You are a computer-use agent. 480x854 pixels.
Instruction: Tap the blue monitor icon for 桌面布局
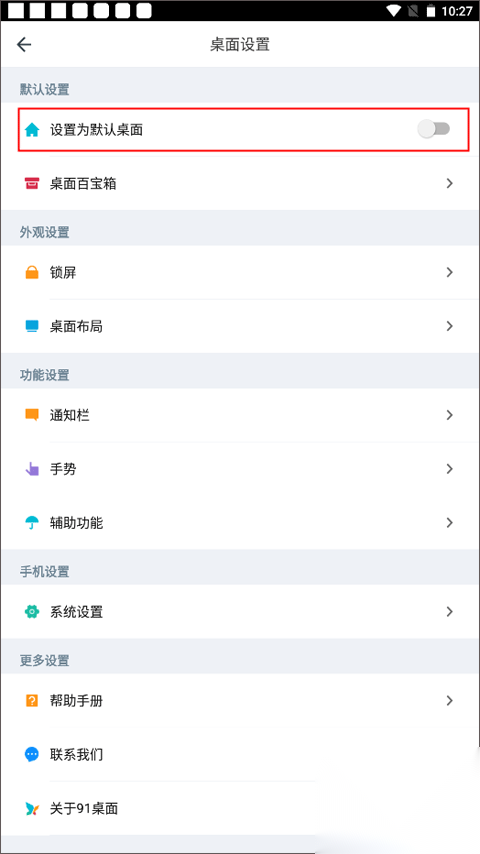pos(32,326)
